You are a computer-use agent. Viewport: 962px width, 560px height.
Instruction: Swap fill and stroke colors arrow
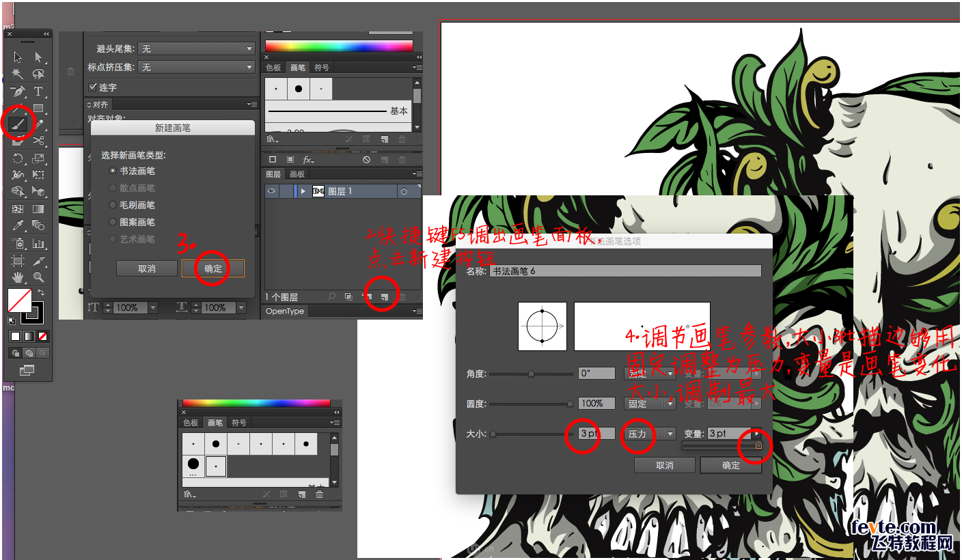click(41, 292)
